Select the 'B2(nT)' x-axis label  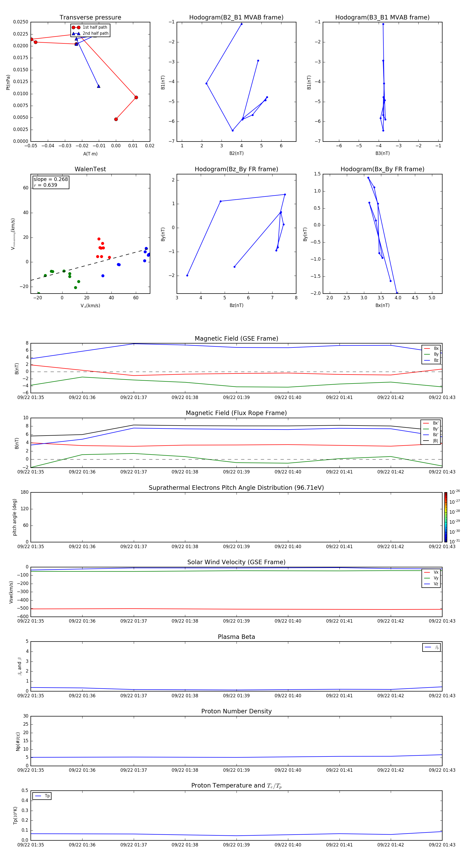pos(236,153)
